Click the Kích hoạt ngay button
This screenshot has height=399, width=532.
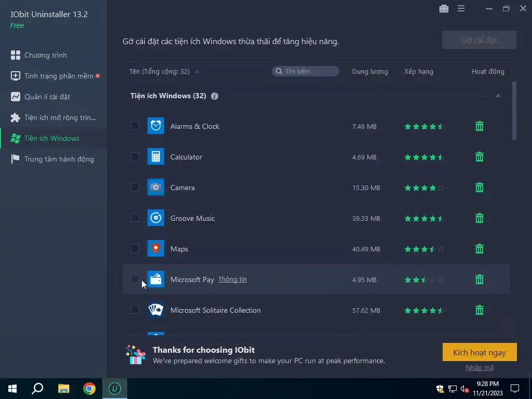[x=480, y=352]
